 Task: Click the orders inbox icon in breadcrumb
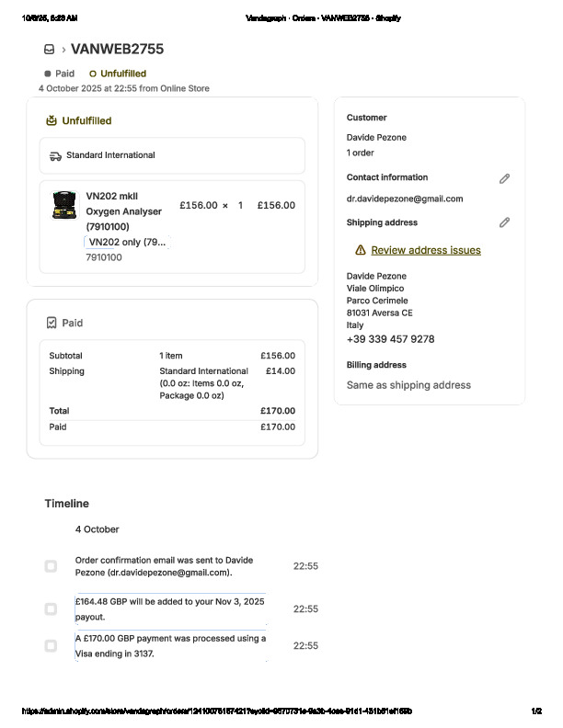pyautogui.click(x=49, y=50)
